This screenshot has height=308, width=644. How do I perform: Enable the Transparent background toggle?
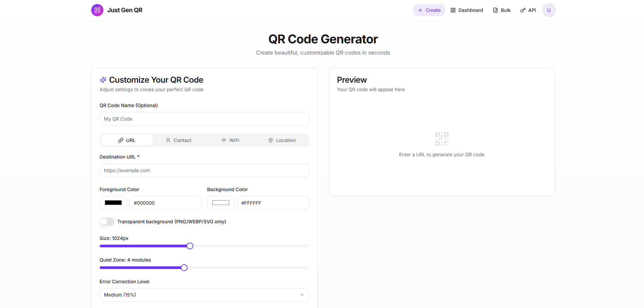click(107, 221)
